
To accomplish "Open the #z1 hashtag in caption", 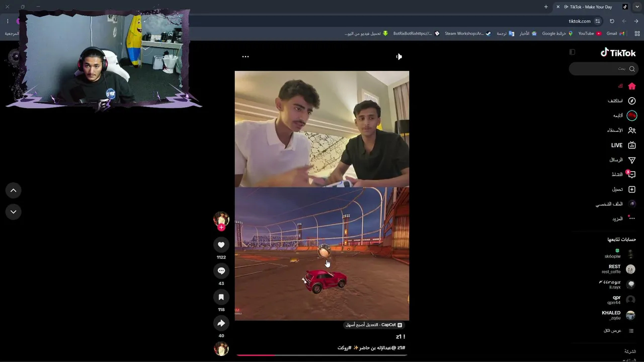I will (x=401, y=348).
